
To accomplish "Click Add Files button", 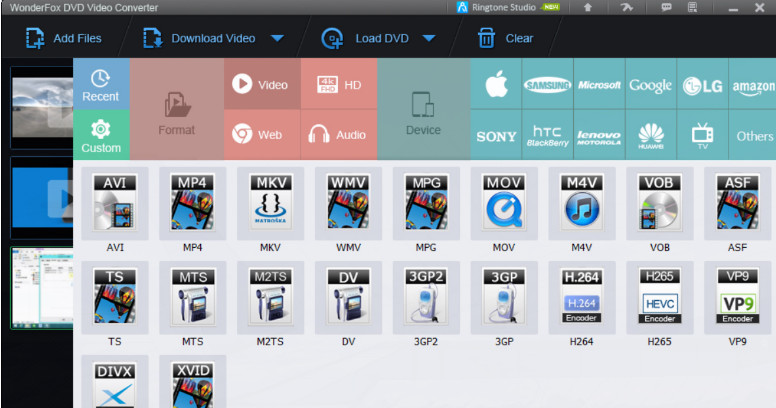I will [x=63, y=38].
